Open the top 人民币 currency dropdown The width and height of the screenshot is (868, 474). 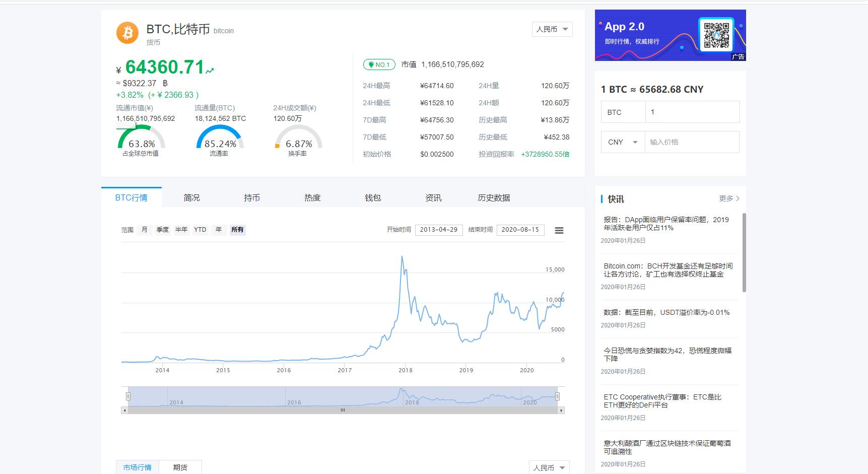pos(552,29)
